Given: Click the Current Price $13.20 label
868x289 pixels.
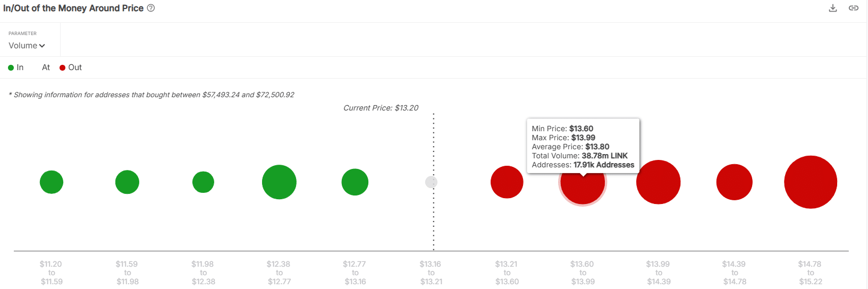Looking at the screenshot, I should tap(381, 108).
